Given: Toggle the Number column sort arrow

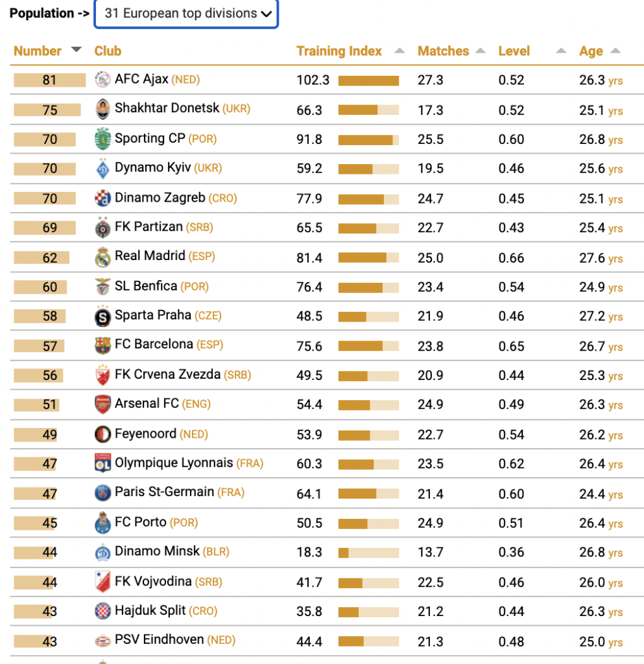Looking at the screenshot, I should (x=77, y=49).
